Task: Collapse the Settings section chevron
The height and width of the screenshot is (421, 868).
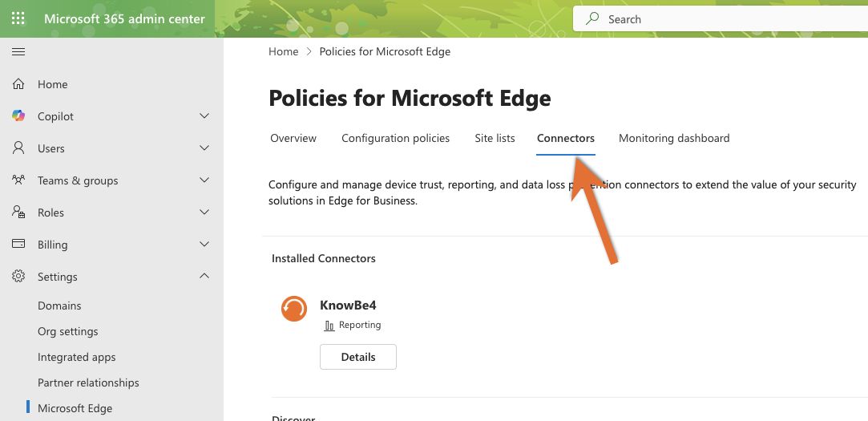Action: point(204,277)
